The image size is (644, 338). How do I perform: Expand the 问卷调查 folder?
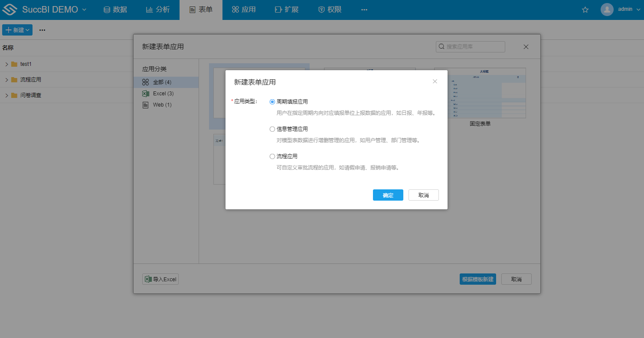(x=7, y=95)
